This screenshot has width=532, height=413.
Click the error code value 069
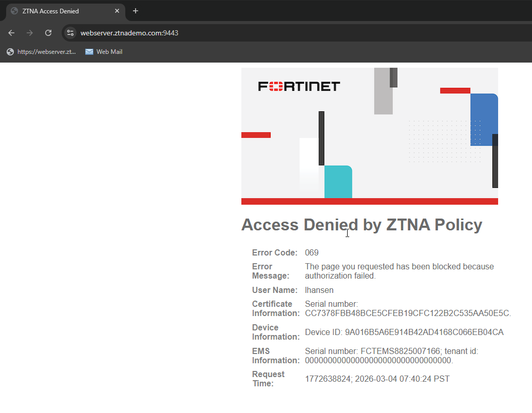point(312,252)
